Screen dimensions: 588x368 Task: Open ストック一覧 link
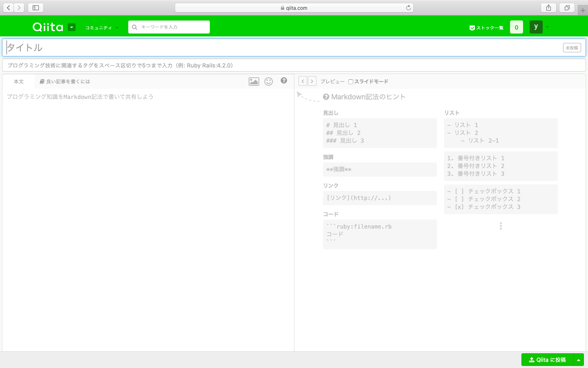pos(486,28)
